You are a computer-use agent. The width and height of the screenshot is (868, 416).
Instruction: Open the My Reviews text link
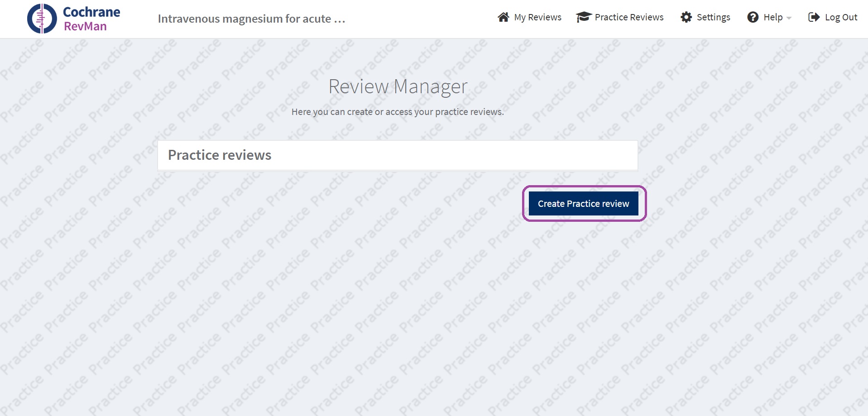coord(537,17)
